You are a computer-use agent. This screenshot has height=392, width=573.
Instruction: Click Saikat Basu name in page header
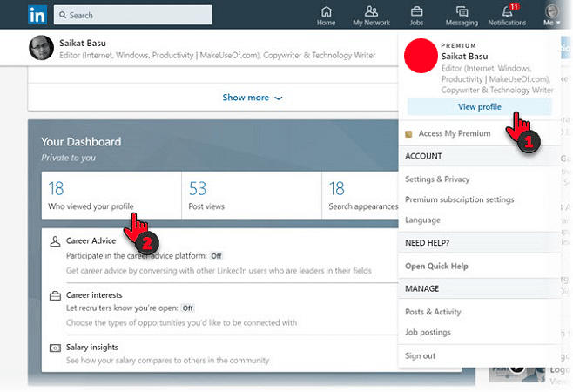[83, 43]
